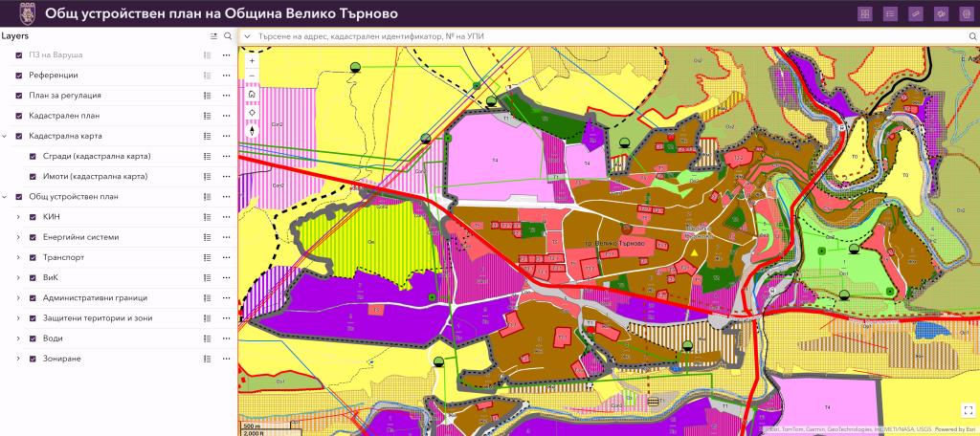Show legend for Общ устройствен план layer

(208, 197)
